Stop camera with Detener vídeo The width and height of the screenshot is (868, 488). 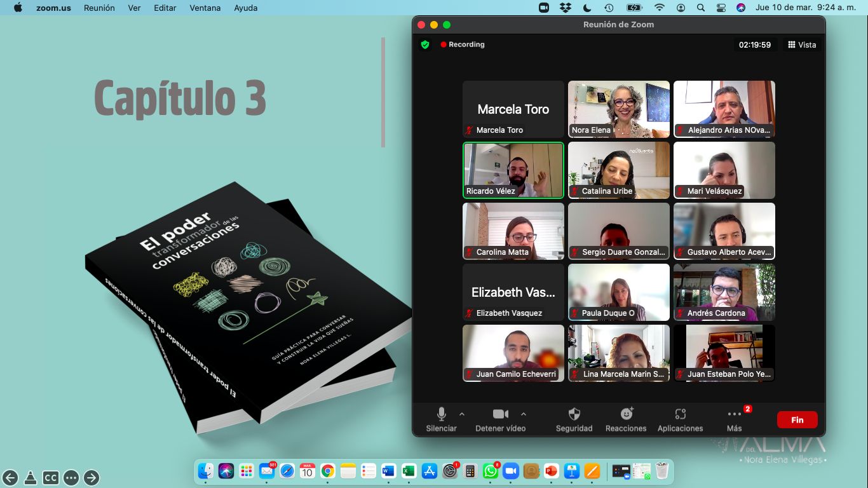click(500, 414)
